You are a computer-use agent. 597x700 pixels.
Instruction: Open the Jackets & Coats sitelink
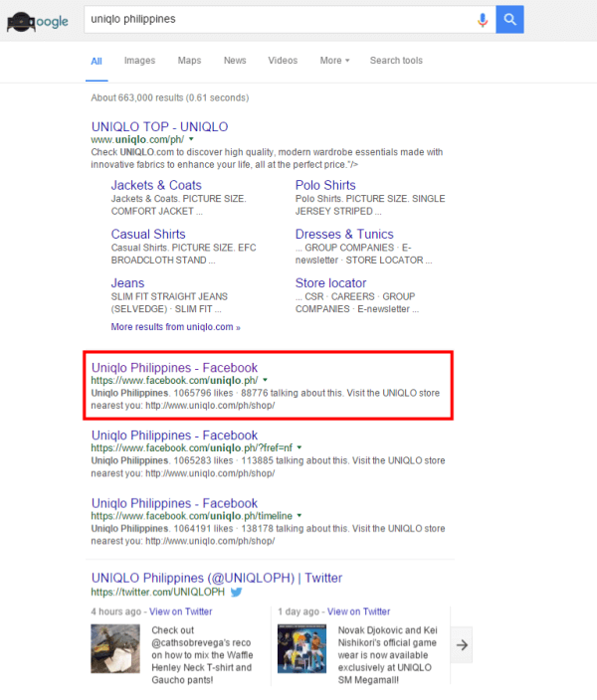tap(156, 185)
